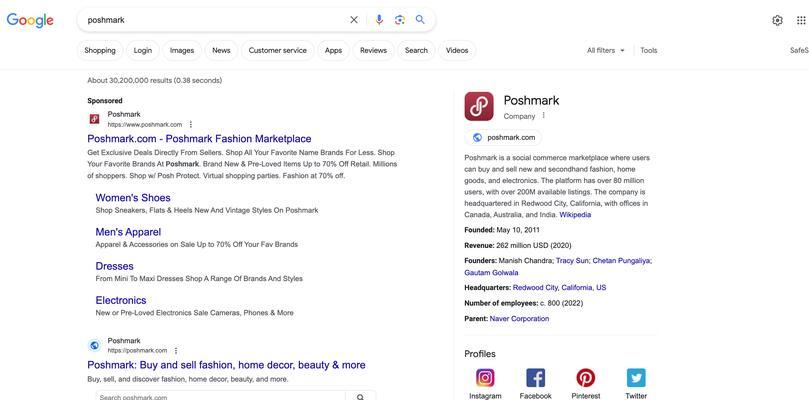Open three-dot menu beside https://poshmark.com result
This screenshot has width=809, height=400.
(176, 350)
